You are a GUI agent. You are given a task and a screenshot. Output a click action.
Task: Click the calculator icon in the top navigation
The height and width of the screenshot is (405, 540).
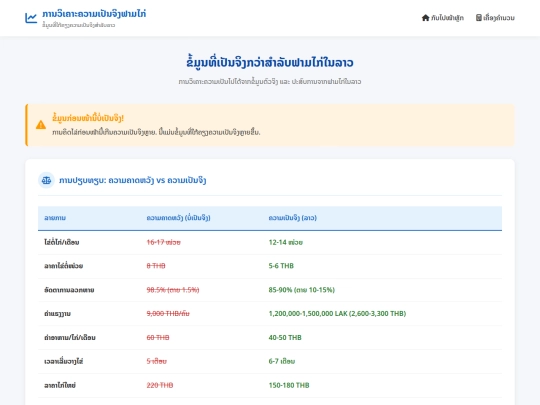479,18
